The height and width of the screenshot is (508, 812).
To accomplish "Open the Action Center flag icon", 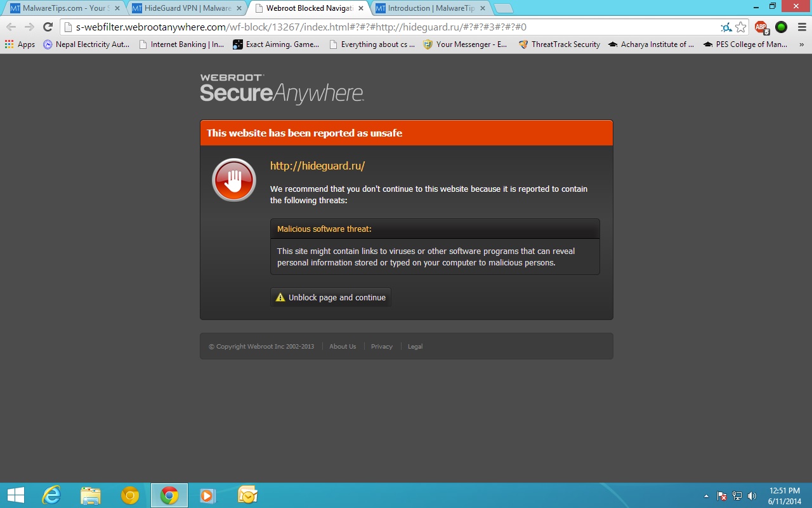I will pos(722,496).
